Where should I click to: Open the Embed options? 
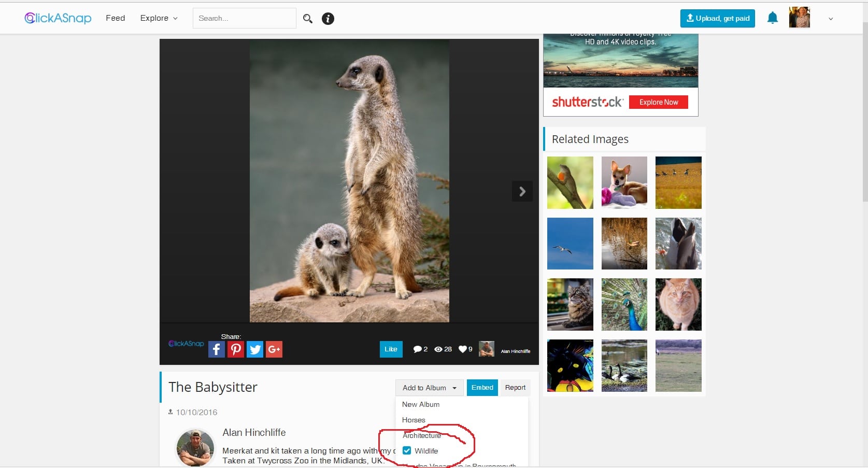pyautogui.click(x=481, y=387)
